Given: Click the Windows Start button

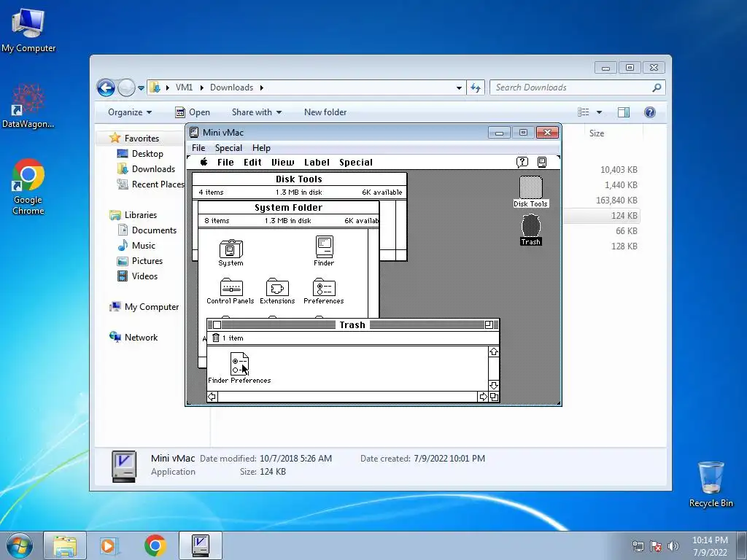Looking at the screenshot, I should point(20,545).
